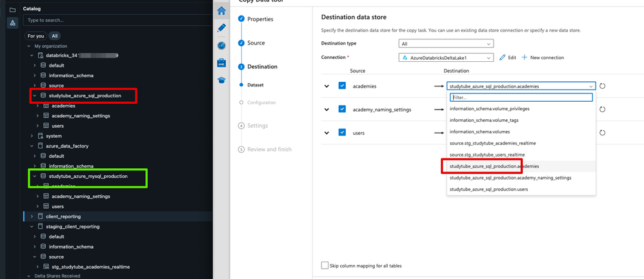This screenshot has height=279, width=644.
Task: Open the Home icon in Data Factory sidebar
Action: click(221, 11)
